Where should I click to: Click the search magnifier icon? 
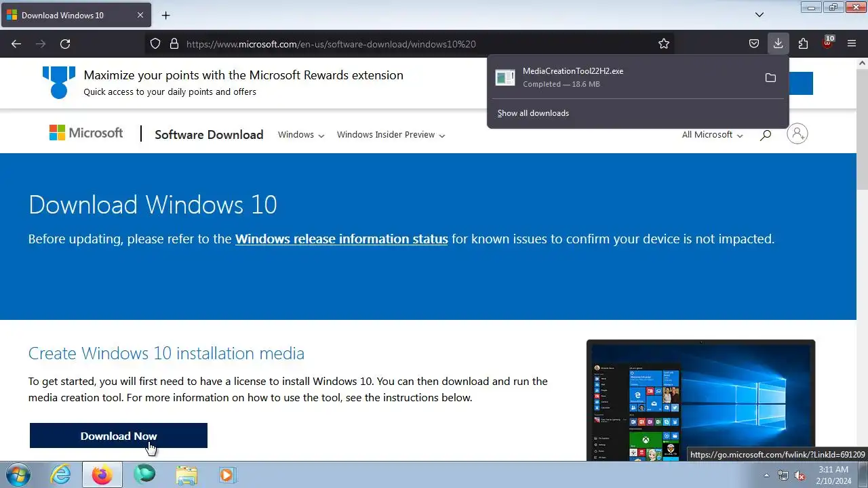[766, 135]
